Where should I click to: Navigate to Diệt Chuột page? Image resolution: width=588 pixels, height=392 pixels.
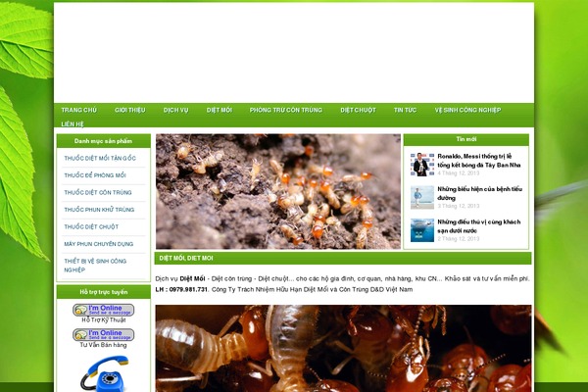coord(358,110)
